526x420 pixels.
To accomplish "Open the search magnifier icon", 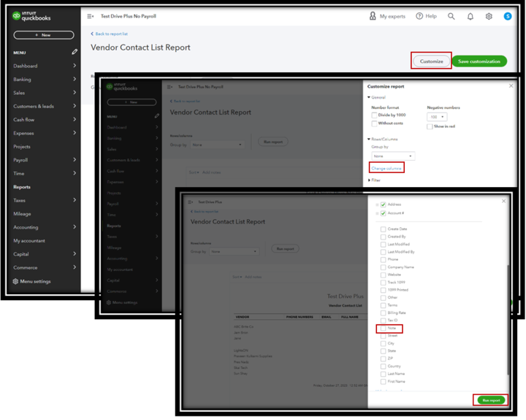I will point(451,16).
